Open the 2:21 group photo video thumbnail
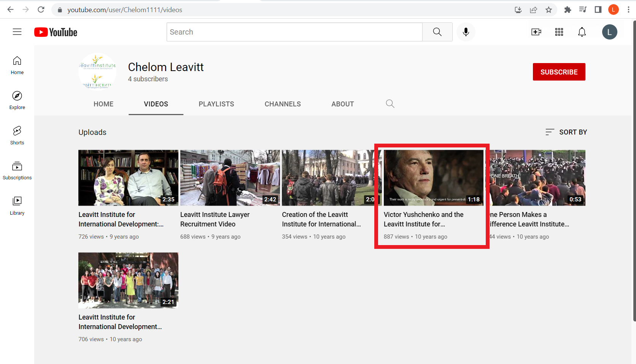The height and width of the screenshot is (364, 636). [x=128, y=280]
